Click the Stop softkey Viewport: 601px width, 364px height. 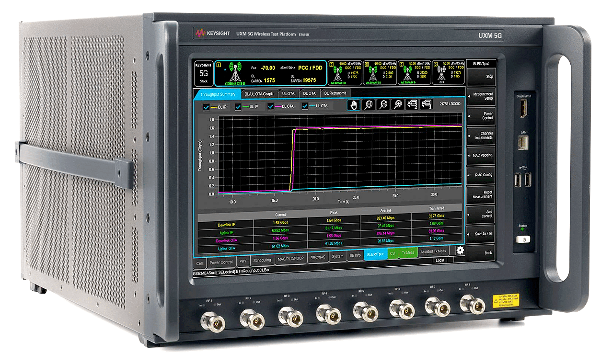click(x=480, y=77)
